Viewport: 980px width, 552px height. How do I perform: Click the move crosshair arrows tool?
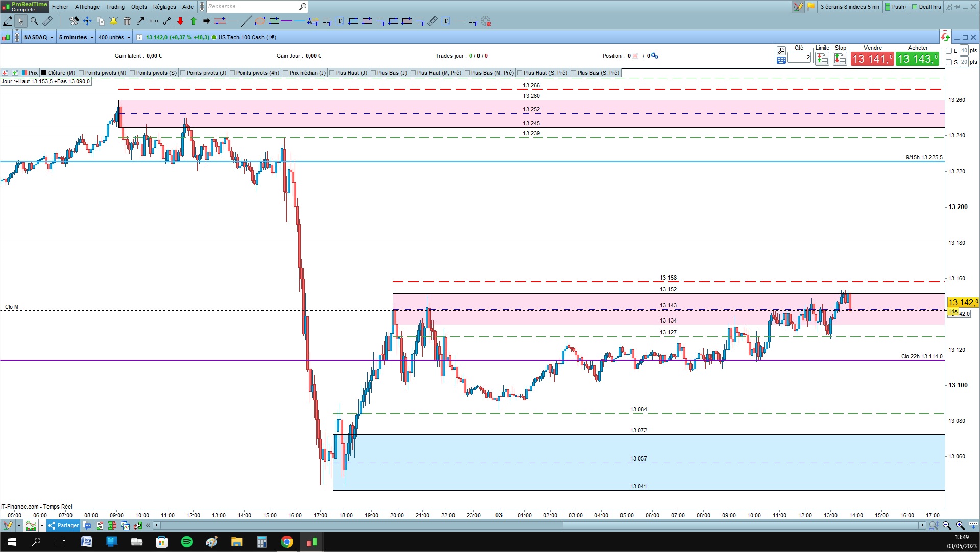87,21
